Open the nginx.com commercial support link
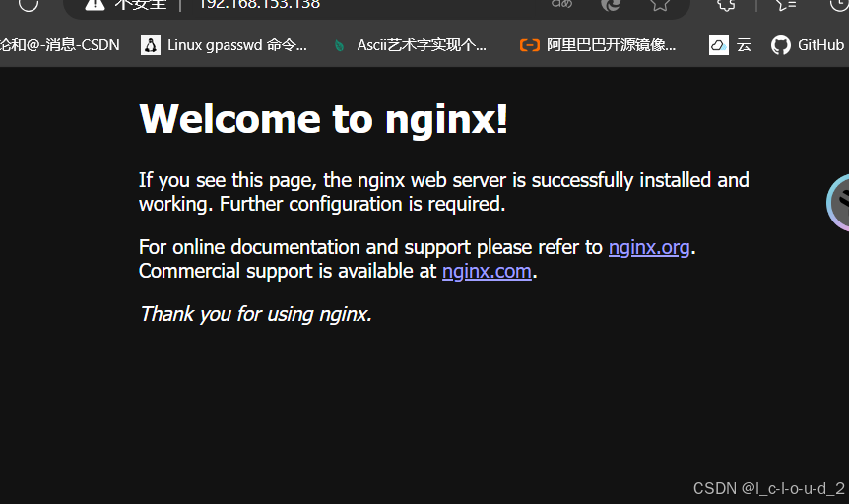849x504 pixels. pyautogui.click(x=487, y=271)
